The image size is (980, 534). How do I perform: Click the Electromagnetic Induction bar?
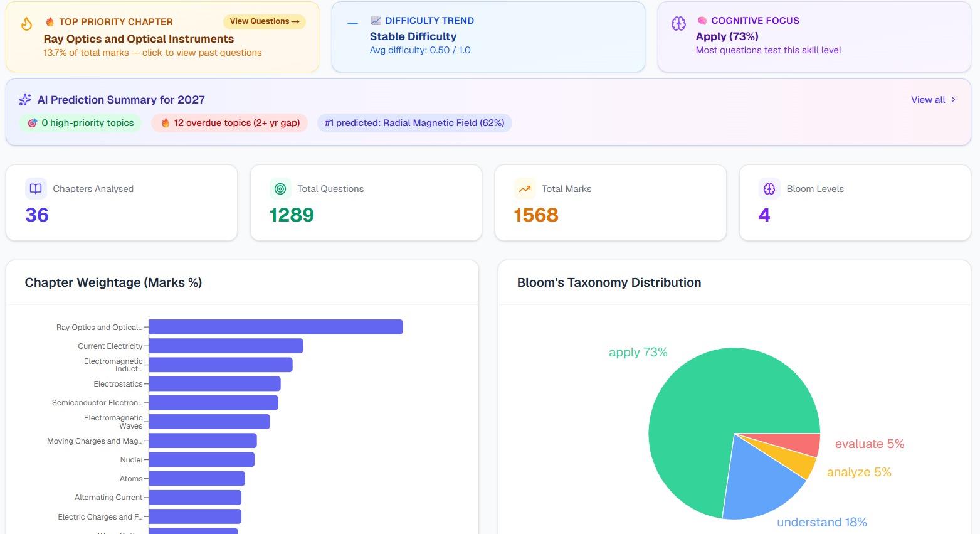(221, 365)
